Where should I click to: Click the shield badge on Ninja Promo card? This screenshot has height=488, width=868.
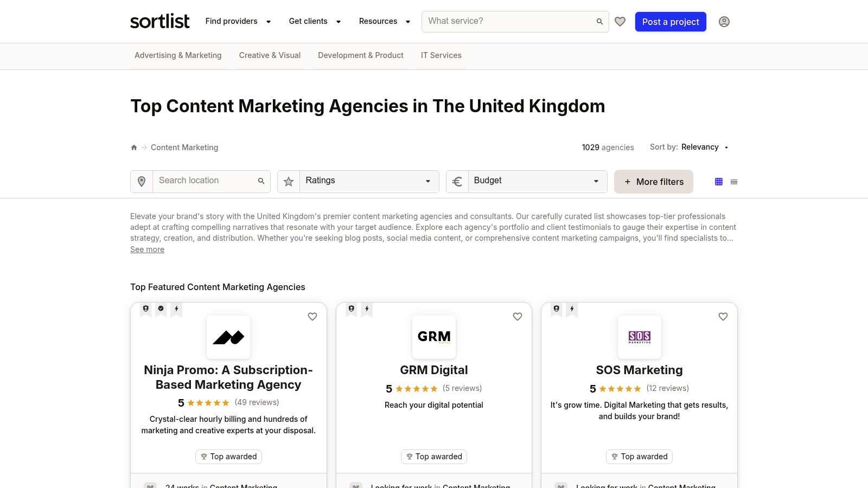tap(146, 309)
